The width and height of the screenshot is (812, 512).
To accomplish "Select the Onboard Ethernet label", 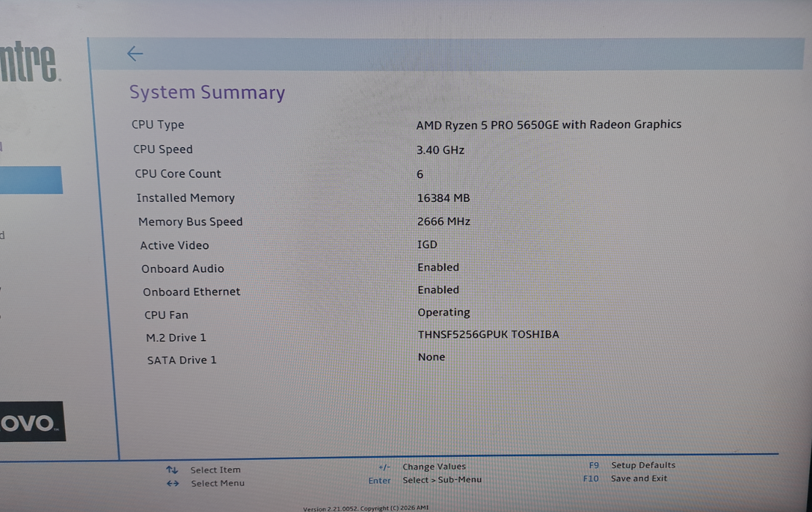I will click(x=191, y=292).
